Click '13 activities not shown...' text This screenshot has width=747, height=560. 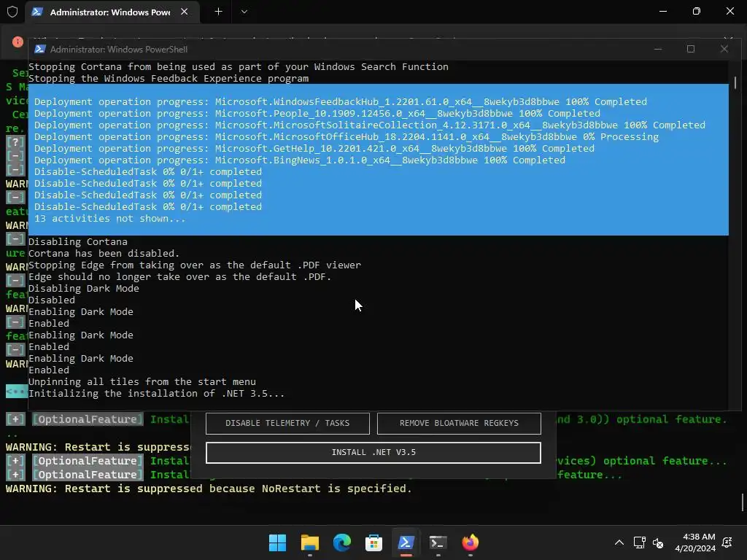coord(109,219)
